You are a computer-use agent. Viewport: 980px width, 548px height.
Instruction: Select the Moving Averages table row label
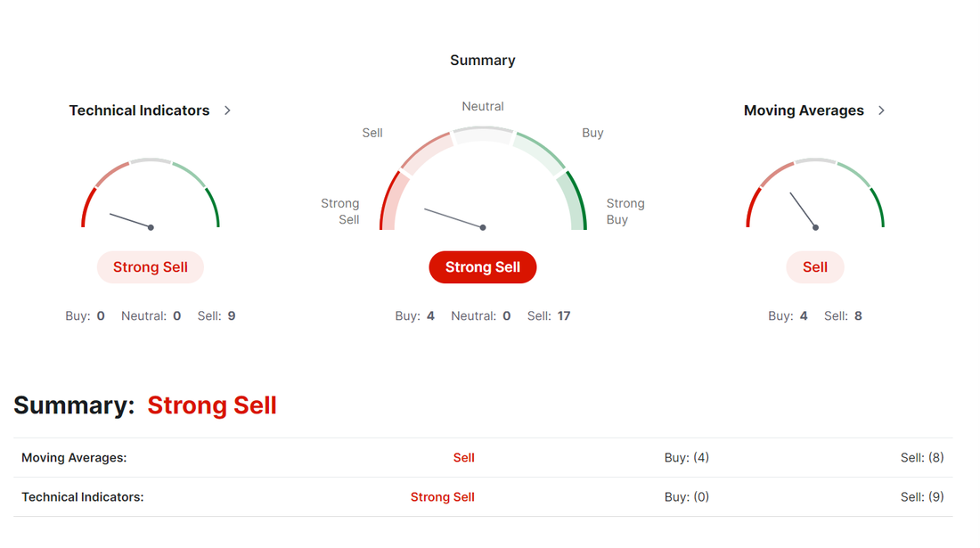[x=74, y=458]
